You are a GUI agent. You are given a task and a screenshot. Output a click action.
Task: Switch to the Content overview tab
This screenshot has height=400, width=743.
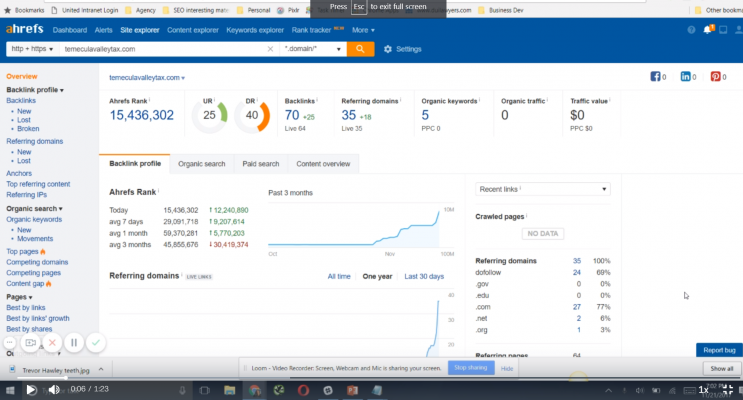323,163
